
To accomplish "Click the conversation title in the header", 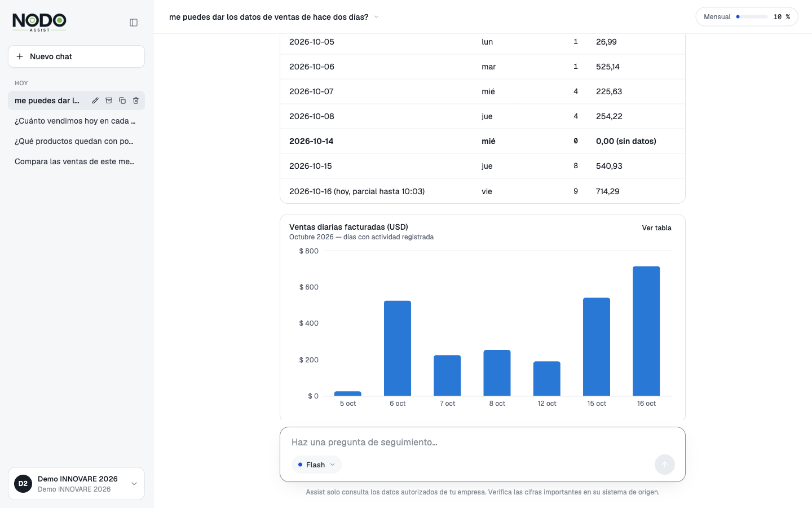I will 268,17.
